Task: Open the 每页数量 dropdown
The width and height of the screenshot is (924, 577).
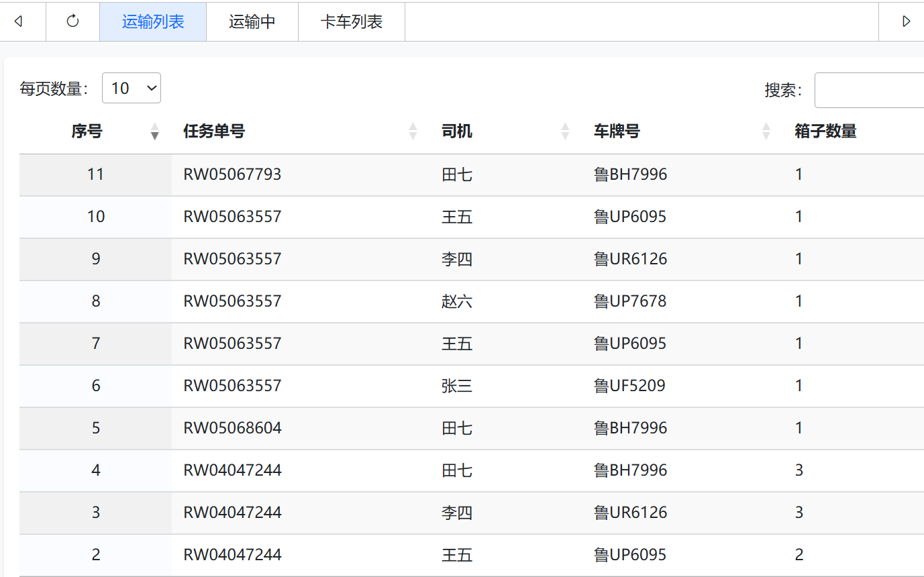Action: tap(132, 88)
